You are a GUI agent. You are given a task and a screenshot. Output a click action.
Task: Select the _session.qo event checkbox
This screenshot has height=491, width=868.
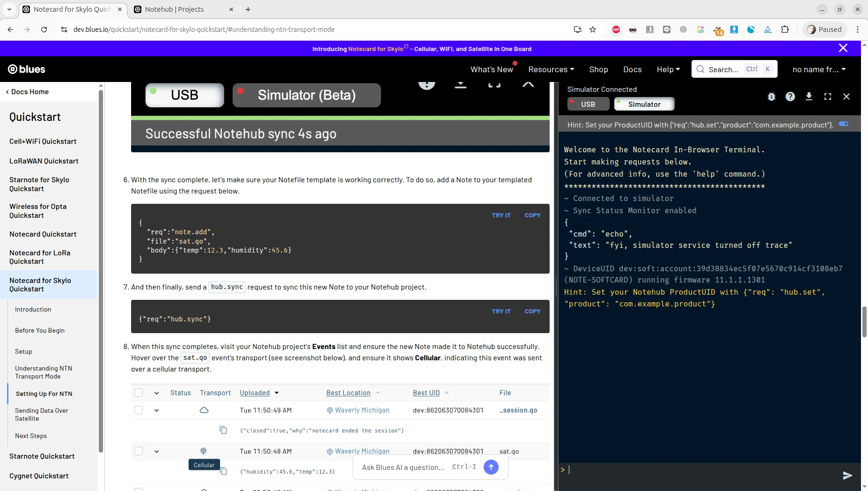139,410
